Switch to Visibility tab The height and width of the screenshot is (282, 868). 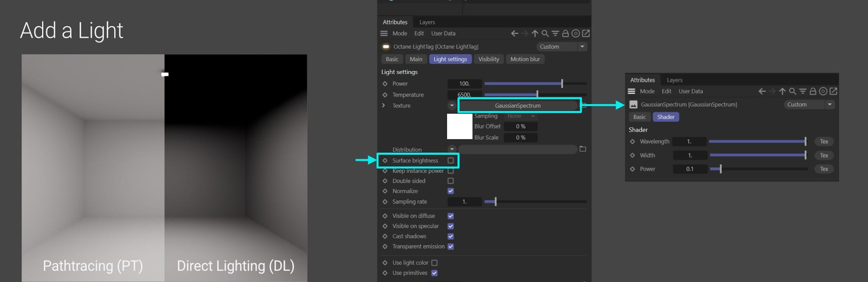489,59
